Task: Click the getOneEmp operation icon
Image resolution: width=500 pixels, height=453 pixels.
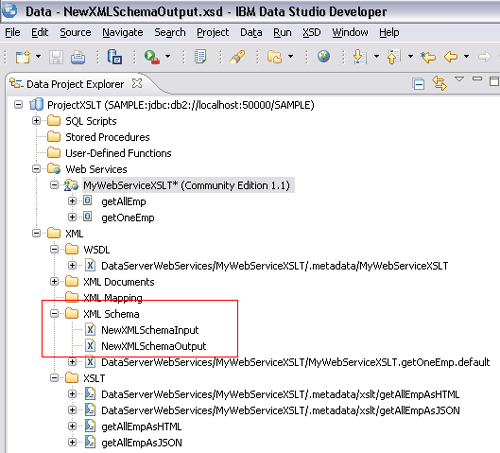Action: [88, 217]
